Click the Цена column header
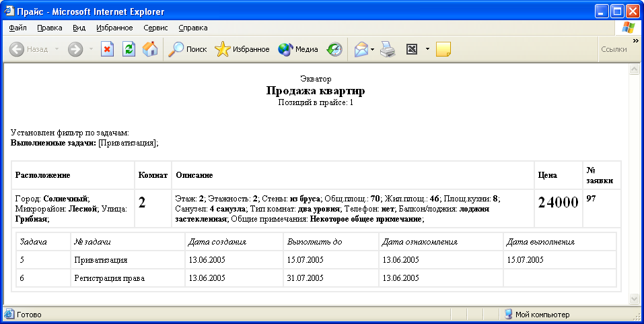 coord(548,175)
